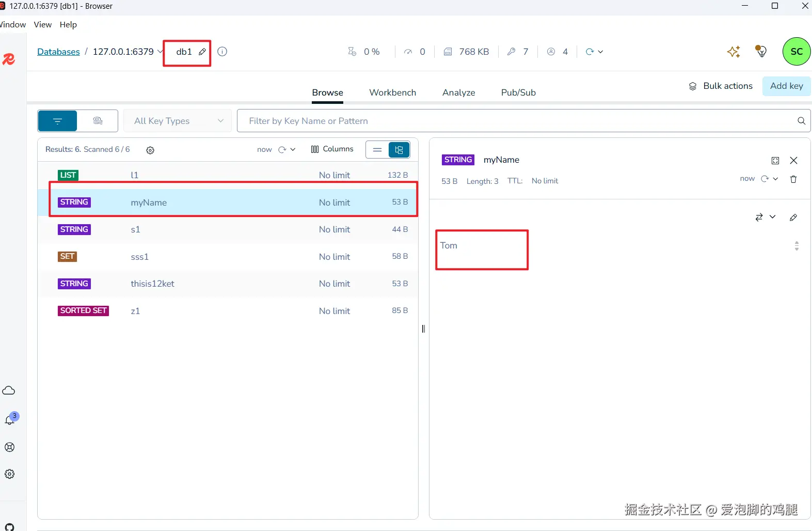Screen dimensions: 812x531
Task: Select the thisis12ket STRING key row
Action: click(x=228, y=284)
